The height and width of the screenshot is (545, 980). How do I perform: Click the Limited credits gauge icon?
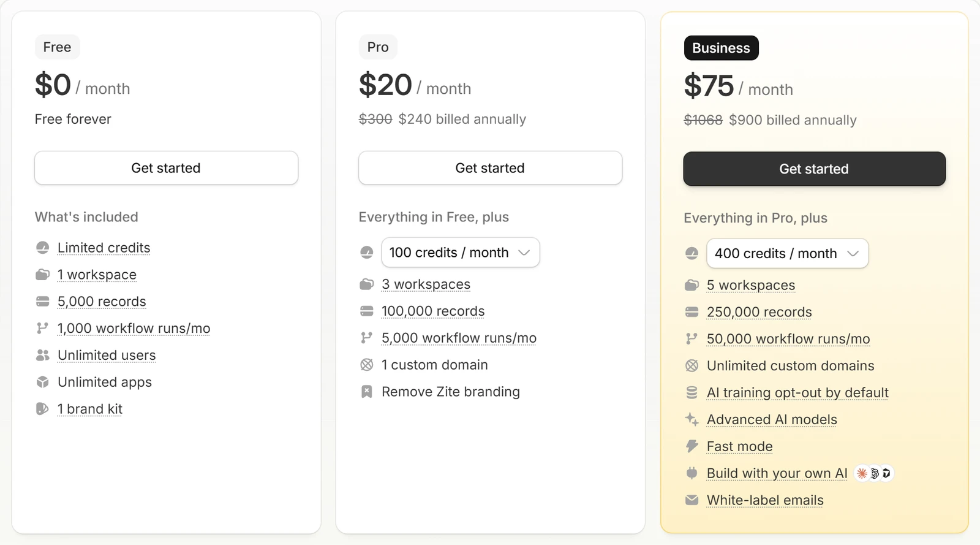42,248
